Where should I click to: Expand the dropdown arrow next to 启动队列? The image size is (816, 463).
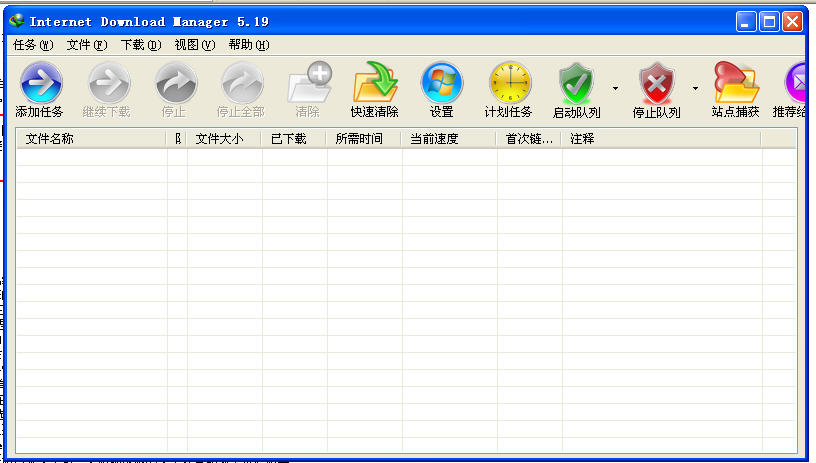(x=615, y=88)
